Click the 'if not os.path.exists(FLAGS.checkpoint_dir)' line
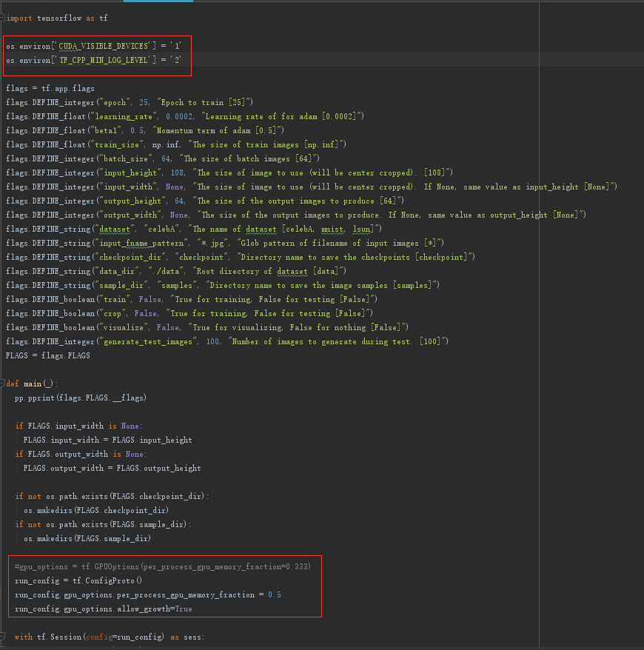644x650 pixels. coord(112,497)
